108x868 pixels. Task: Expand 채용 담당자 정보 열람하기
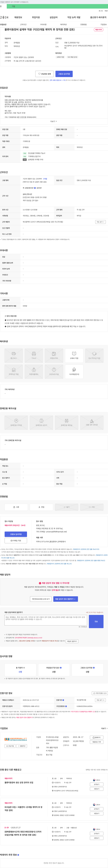click(x=66, y=599)
